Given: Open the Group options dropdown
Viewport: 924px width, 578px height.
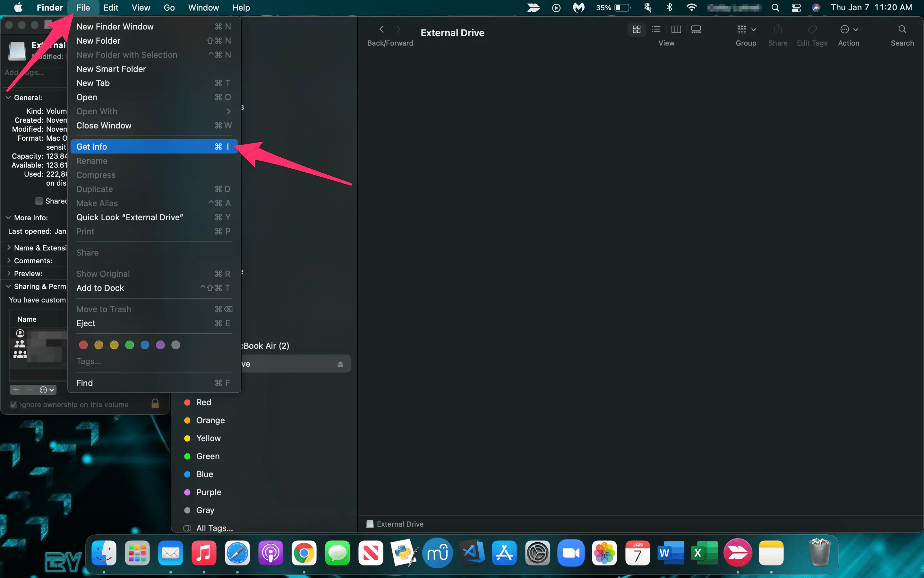Looking at the screenshot, I should (746, 30).
